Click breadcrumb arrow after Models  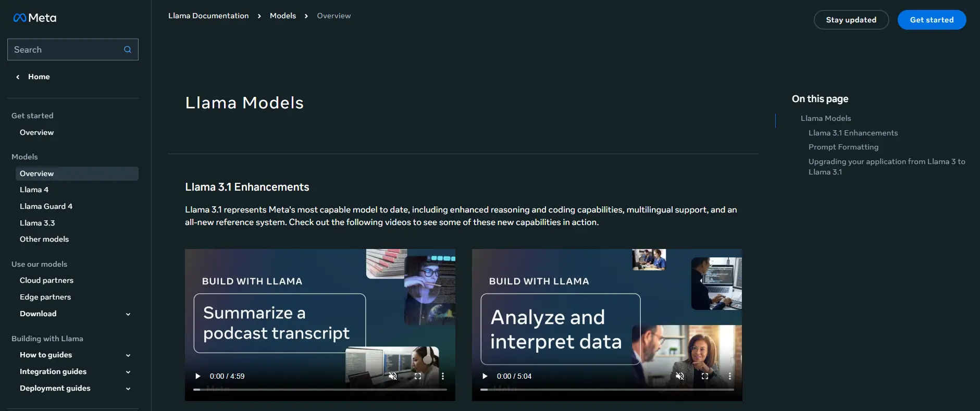point(306,16)
